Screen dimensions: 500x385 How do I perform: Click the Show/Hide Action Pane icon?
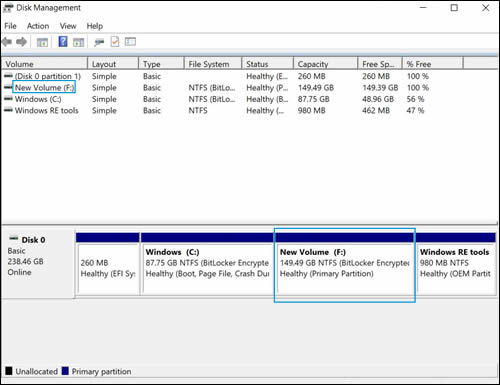[x=79, y=42]
